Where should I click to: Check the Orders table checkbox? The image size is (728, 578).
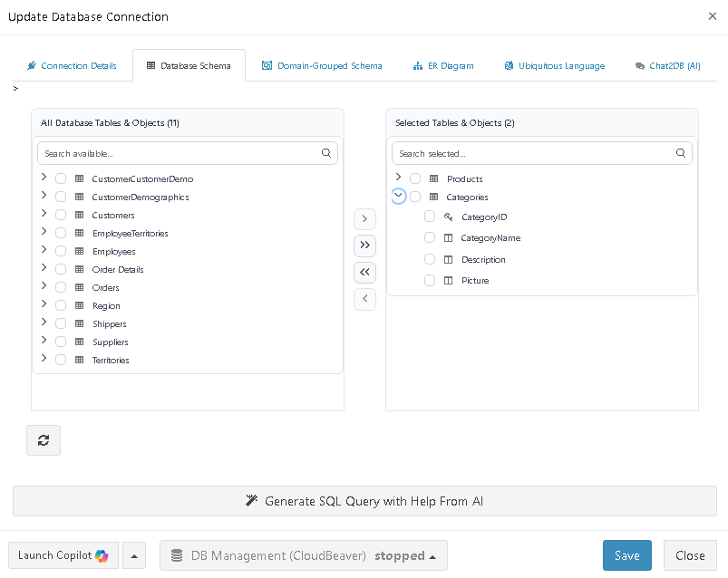[61, 287]
